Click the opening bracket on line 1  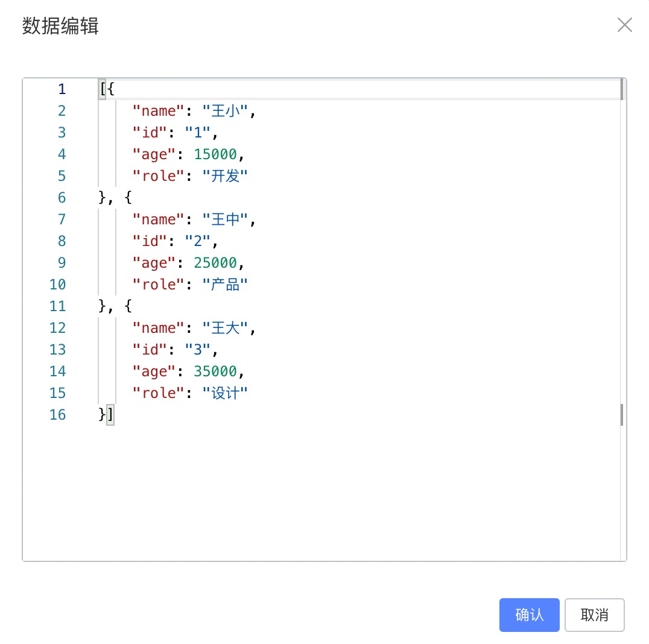click(103, 89)
